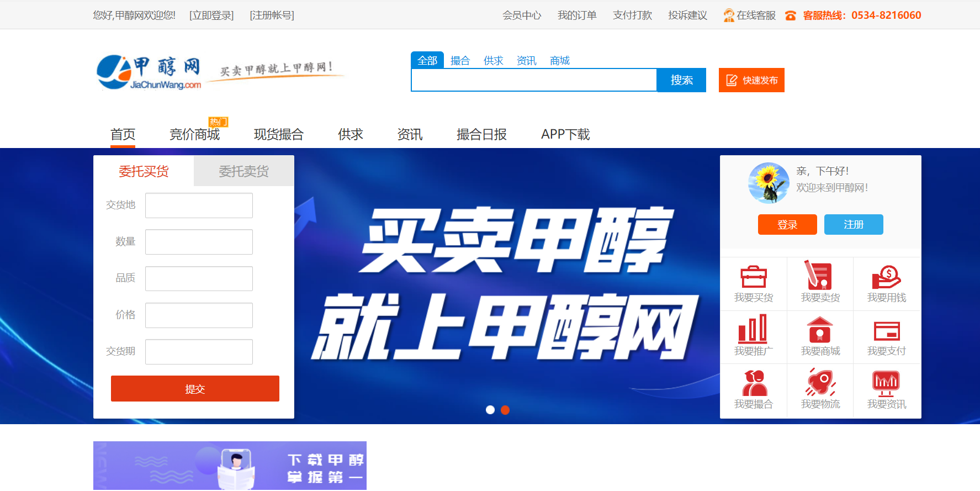Open 竞价商城 in the main navigation
Screen dimensions: 980x491
[194, 134]
